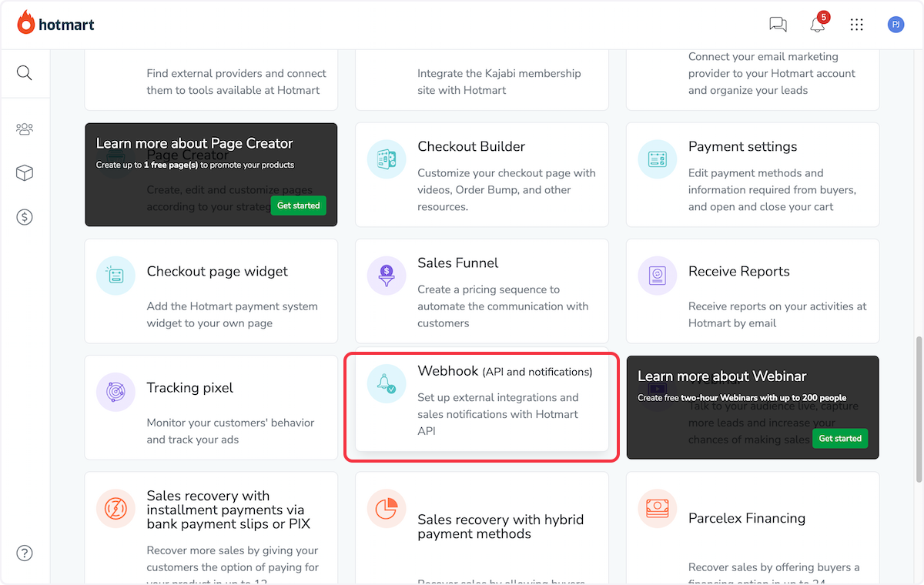This screenshot has height=585, width=924.
Task: Open the Webhook (API and notifications) title
Action: tap(504, 371)
